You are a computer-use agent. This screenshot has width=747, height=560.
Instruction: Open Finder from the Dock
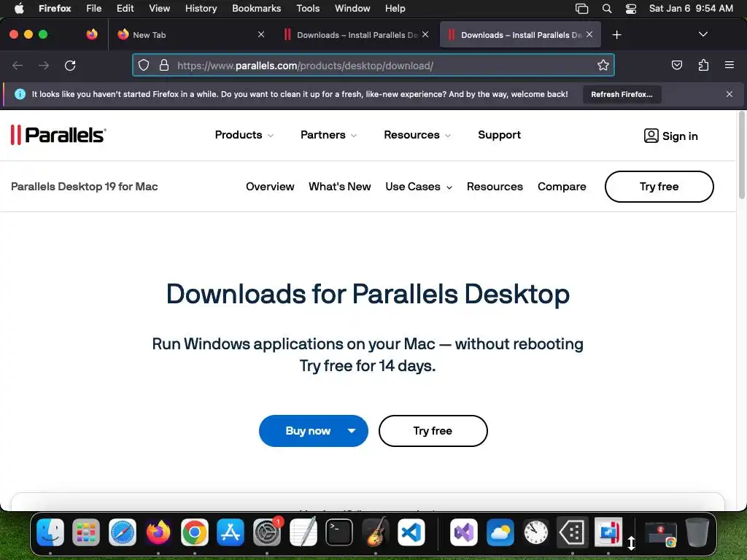pyautogui.click(x=50, y=532)
